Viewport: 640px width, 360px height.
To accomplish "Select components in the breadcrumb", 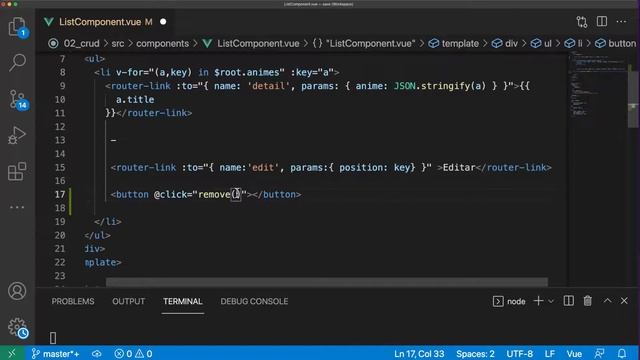I will 162,43.
